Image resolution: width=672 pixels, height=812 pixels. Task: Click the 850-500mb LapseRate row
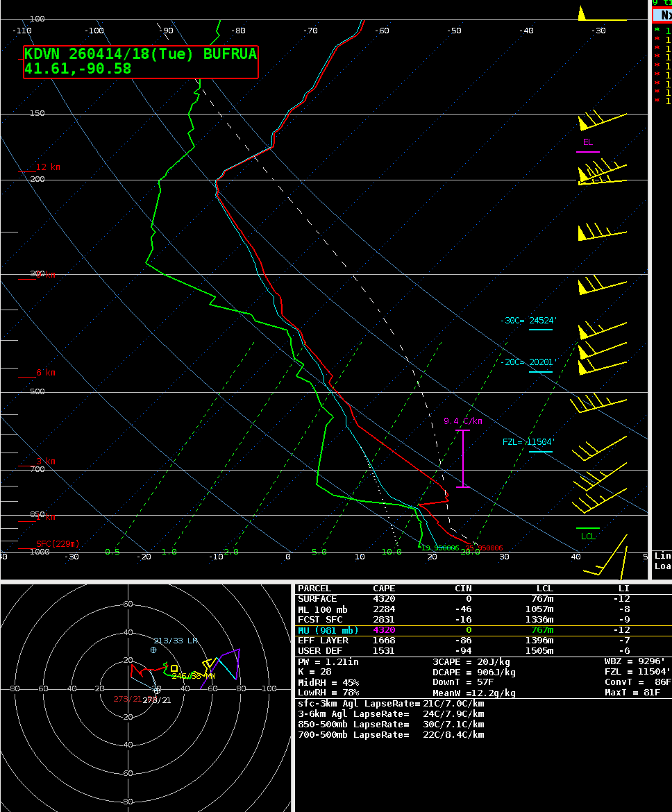click(x=391, y=725)
